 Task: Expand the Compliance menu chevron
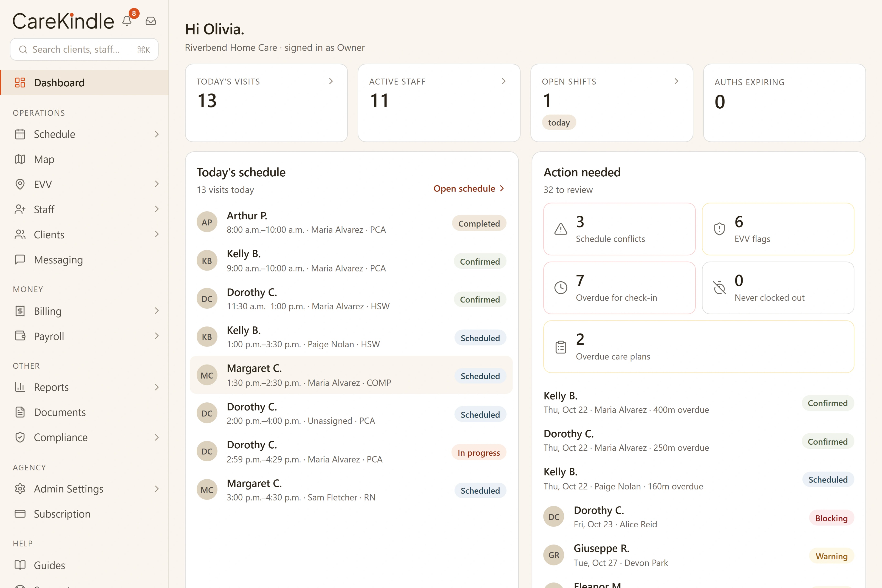coord(157,437)
